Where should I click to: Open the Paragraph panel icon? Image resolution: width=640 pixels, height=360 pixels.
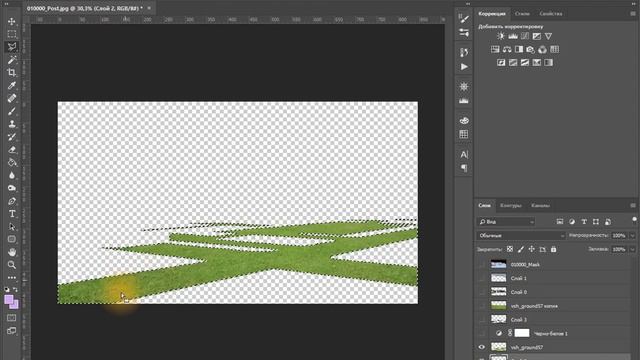(464, 168)
